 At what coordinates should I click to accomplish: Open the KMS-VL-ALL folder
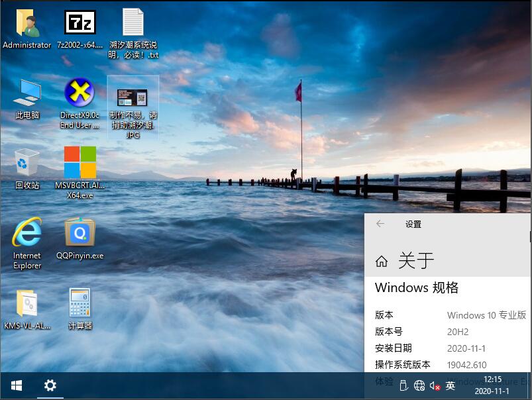pos(27,304)
